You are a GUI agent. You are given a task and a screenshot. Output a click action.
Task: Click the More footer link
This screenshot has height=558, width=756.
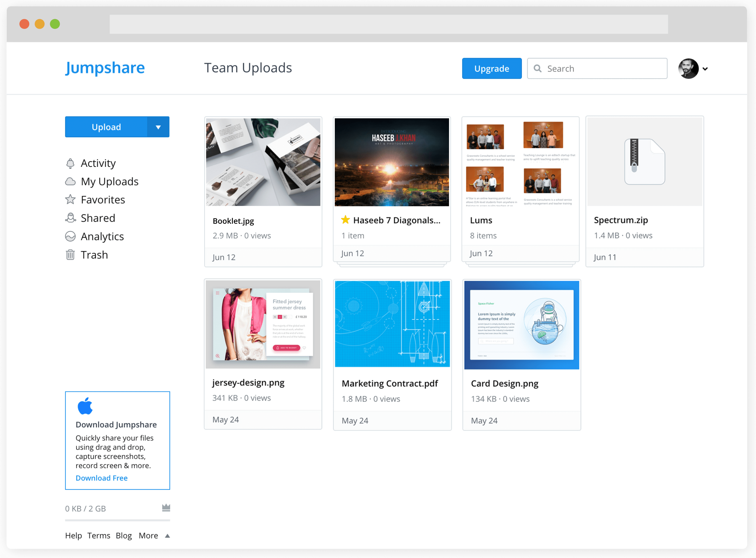(149, 536)
